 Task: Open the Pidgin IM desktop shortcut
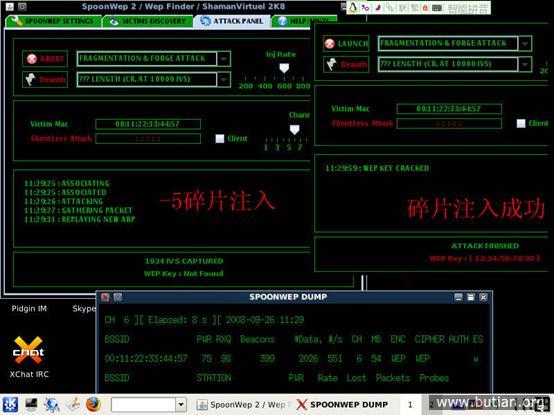(x=29, y=309)
